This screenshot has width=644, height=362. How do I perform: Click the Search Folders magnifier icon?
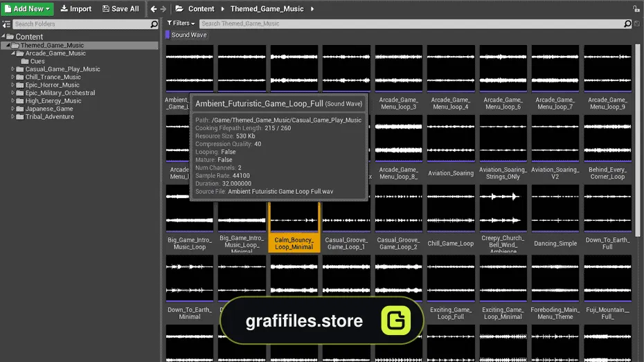click(x=154, y=24)
